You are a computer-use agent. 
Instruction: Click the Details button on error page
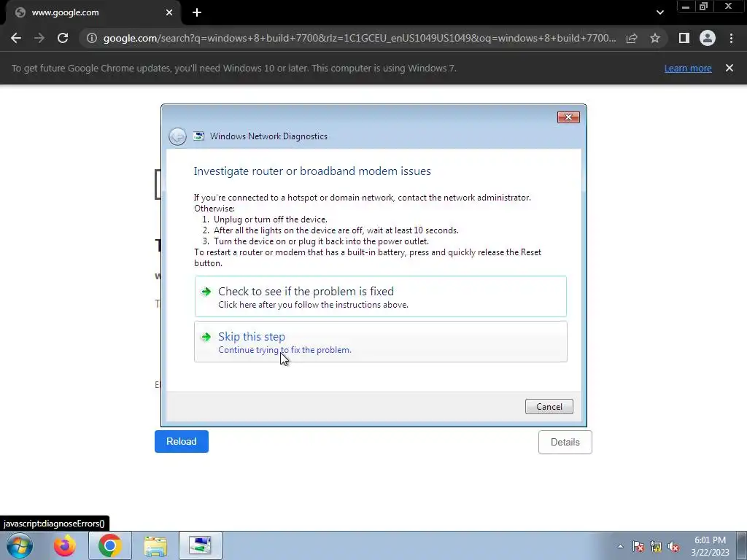tap(565, 443)
